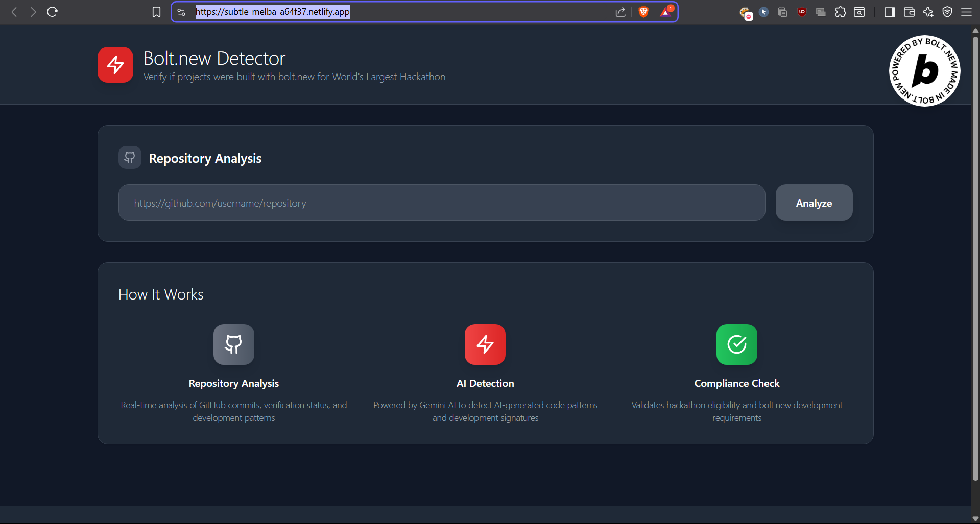Screen dimensions: 980x524
Task: Toggle the browser sidebar panel
Action: pyautogui.click(x=890, y=12)
